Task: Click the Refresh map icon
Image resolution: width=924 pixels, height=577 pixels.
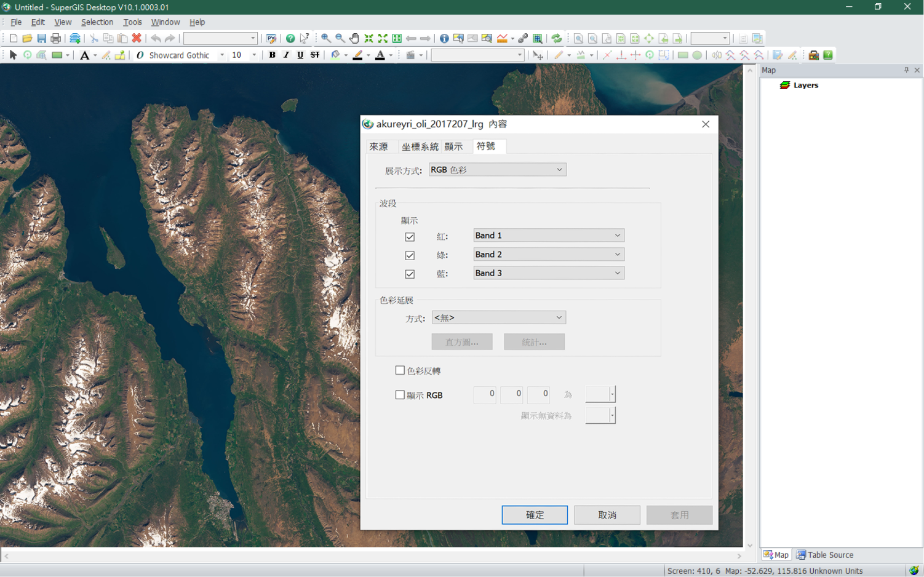Action: pyautogui.click(x=557, y=38)
